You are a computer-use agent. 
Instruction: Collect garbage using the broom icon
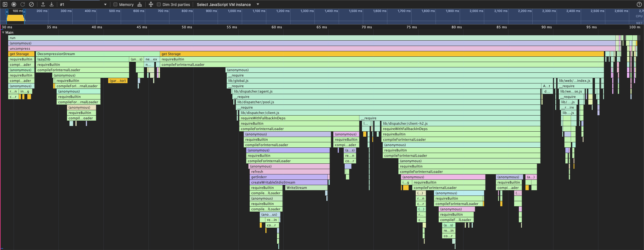coord(140,4)
